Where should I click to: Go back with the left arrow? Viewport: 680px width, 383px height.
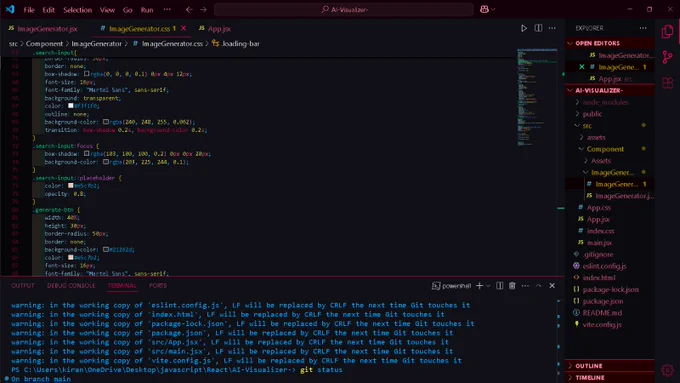pos(189,10)
